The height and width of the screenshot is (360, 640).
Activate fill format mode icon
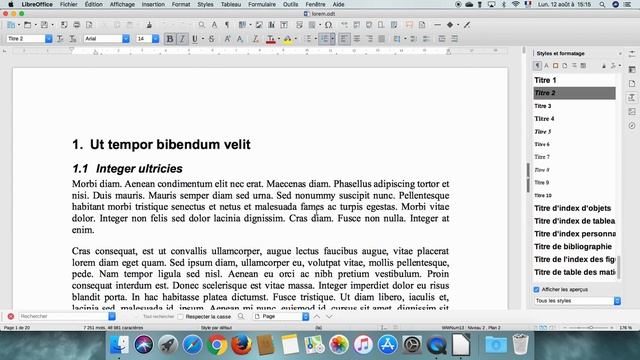coord(604,65)
